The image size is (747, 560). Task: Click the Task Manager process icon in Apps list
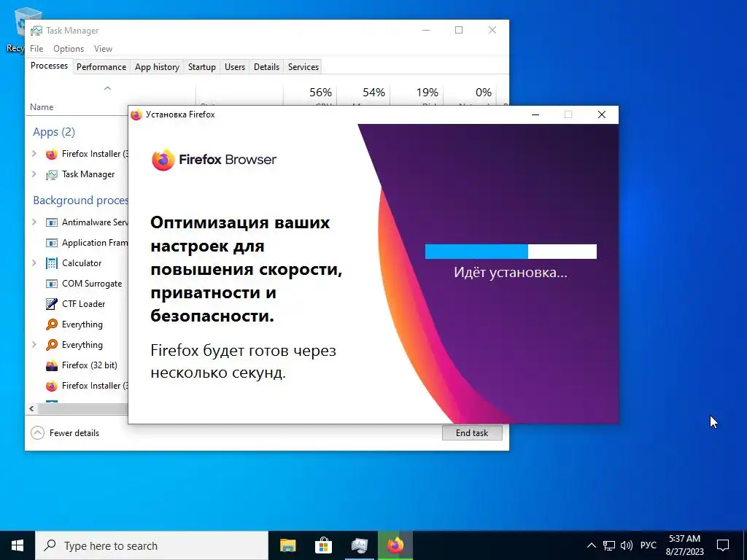(x=52, y=175)
